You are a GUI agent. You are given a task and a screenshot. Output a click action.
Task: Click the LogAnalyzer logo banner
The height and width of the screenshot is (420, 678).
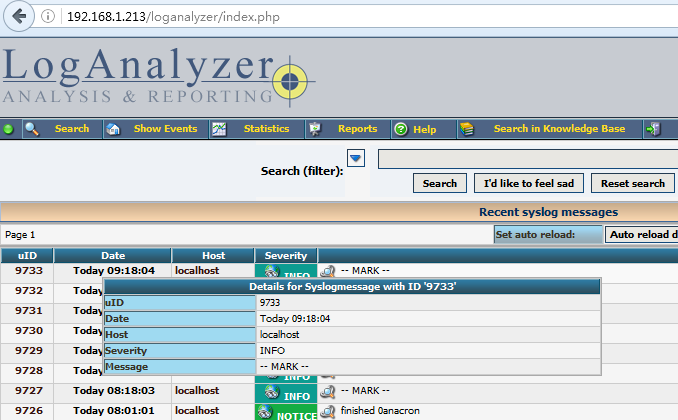tap(159, 77)
